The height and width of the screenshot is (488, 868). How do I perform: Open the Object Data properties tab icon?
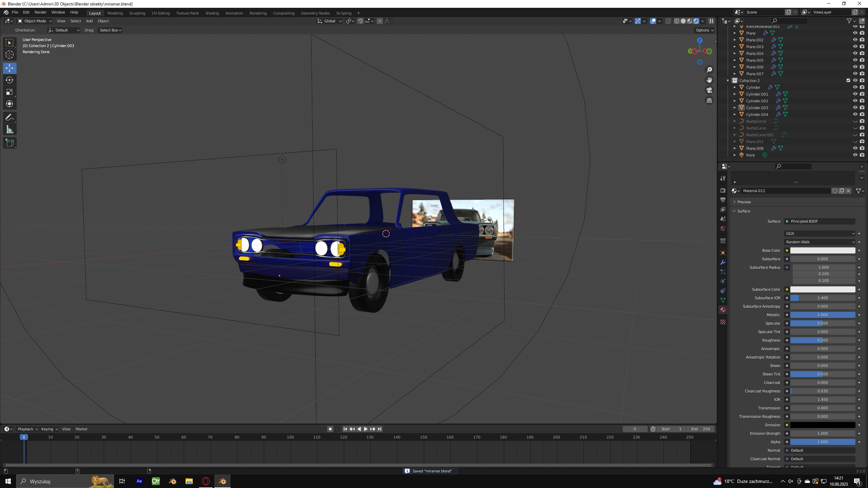(723, 300)
